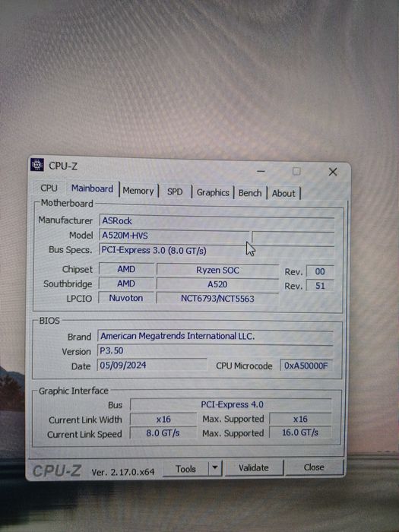Screen dimensions: 399x532
Task: Click the BIOS Brand American Megatrends field
Action: coord(215,336)
